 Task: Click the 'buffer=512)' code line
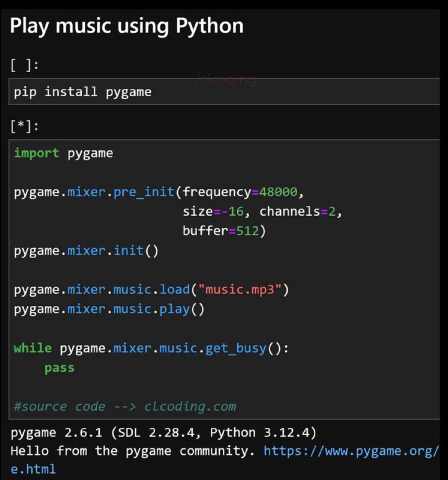[225, 231]
